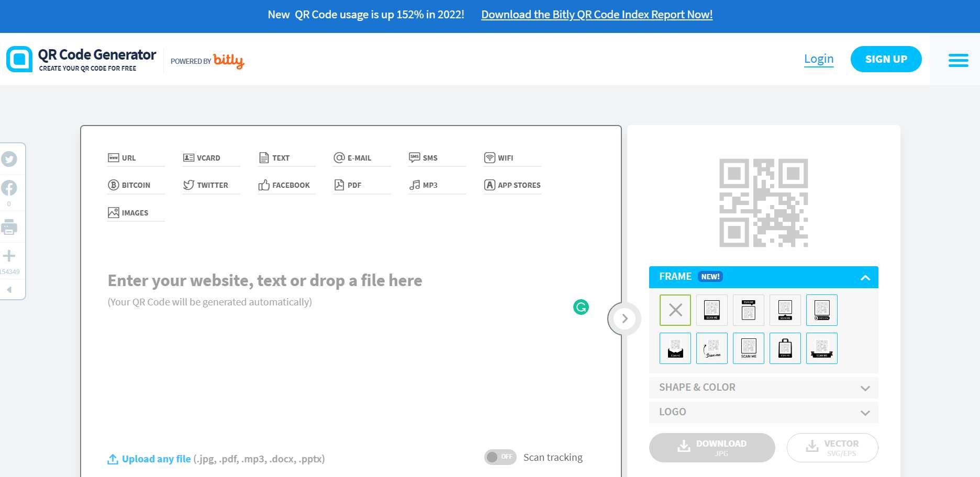Download the Bitly QR Code Index Report

(x=596, y=15)
